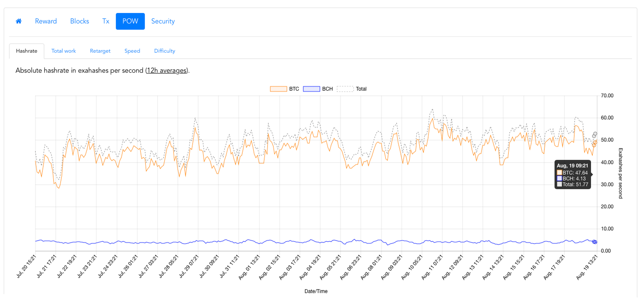Click the 'Aug, 11 07:21' x-axis label
Screen dimensions: 644x299
pos(432,267)
